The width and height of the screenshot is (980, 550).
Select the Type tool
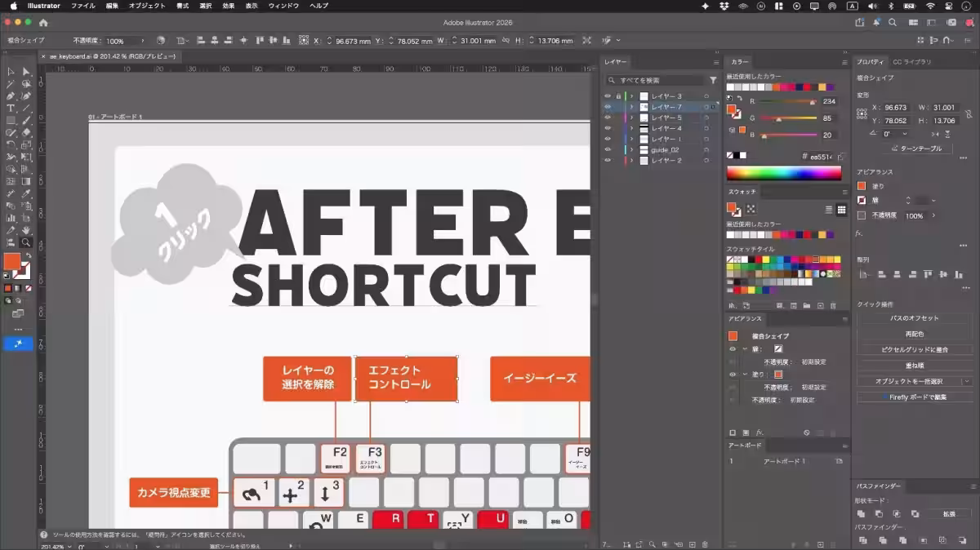[11, 108]
